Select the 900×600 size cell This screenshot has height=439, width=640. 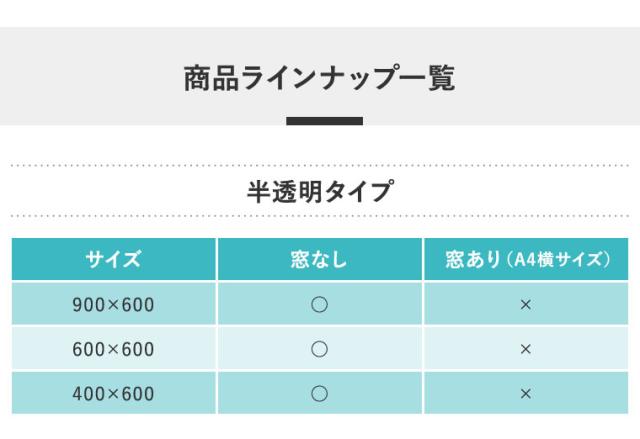(112, 304)
